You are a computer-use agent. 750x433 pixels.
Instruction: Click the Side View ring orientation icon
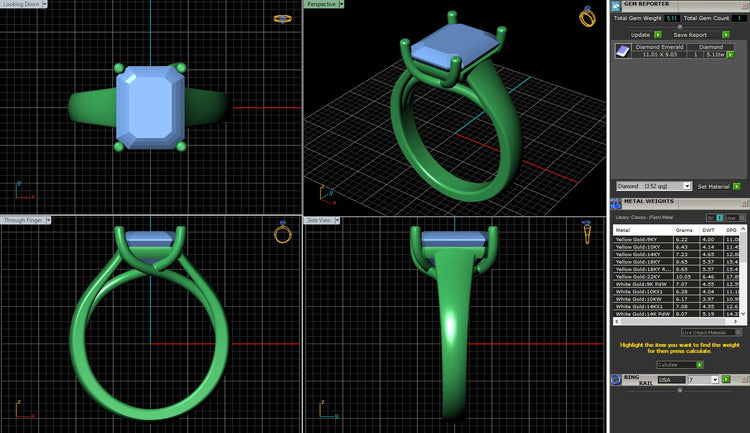coord(587,233)
